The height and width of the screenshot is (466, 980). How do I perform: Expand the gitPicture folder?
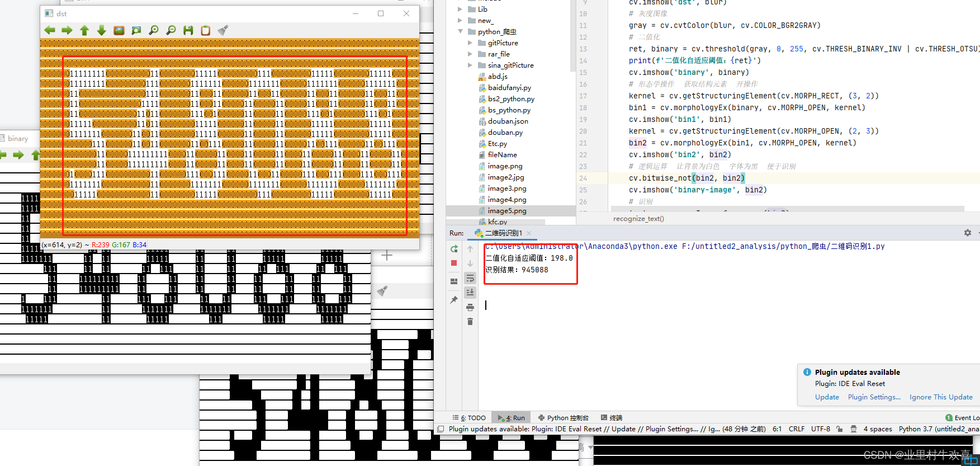click(x=470, y=43)
